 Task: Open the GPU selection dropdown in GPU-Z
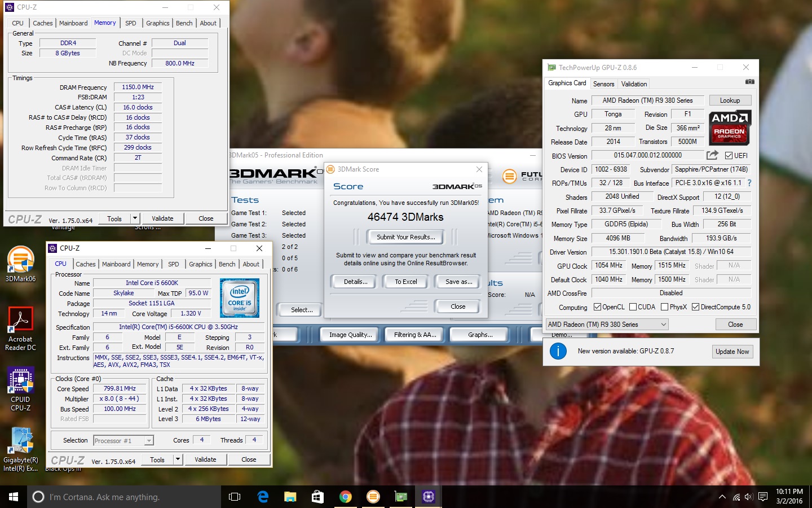607,324
